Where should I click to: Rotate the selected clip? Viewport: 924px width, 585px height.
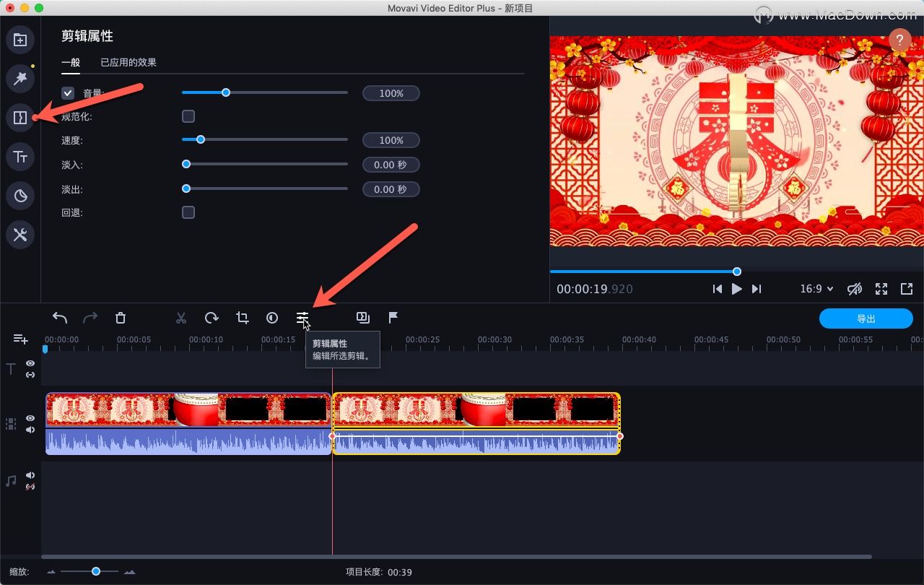pyautogui.click(x=212, y=318)
